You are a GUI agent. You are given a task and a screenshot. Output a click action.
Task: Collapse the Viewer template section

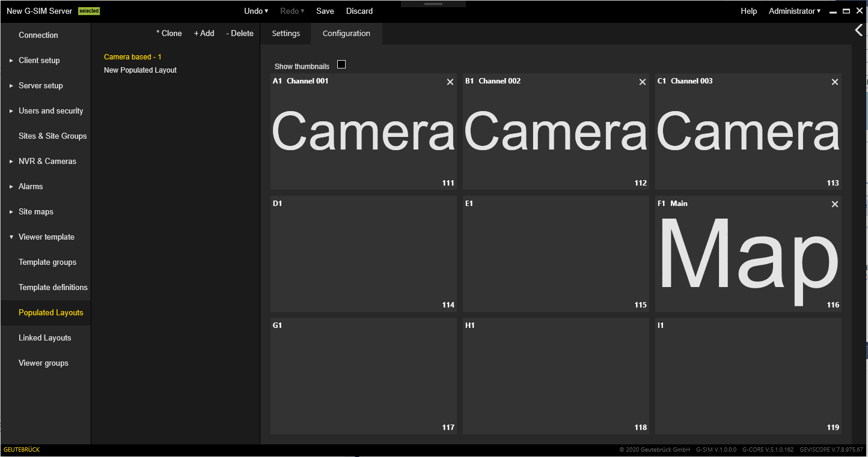(46, 237)
